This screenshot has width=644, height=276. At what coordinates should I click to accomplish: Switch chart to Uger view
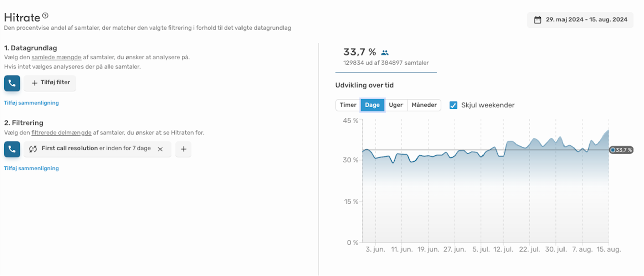point(396,105)
